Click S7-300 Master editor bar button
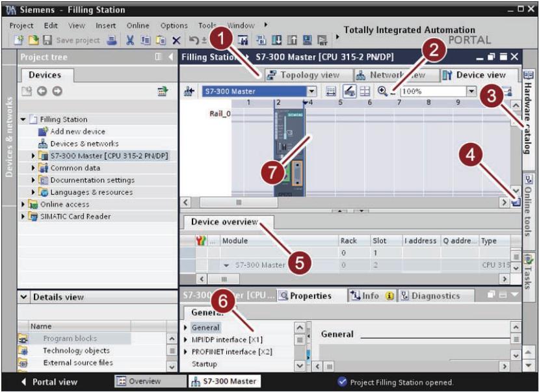539x392 pixels. click(x=224, y=382)
